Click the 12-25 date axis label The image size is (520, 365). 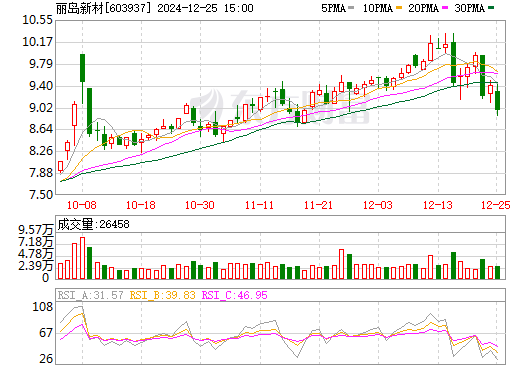(x=496, y=205)
